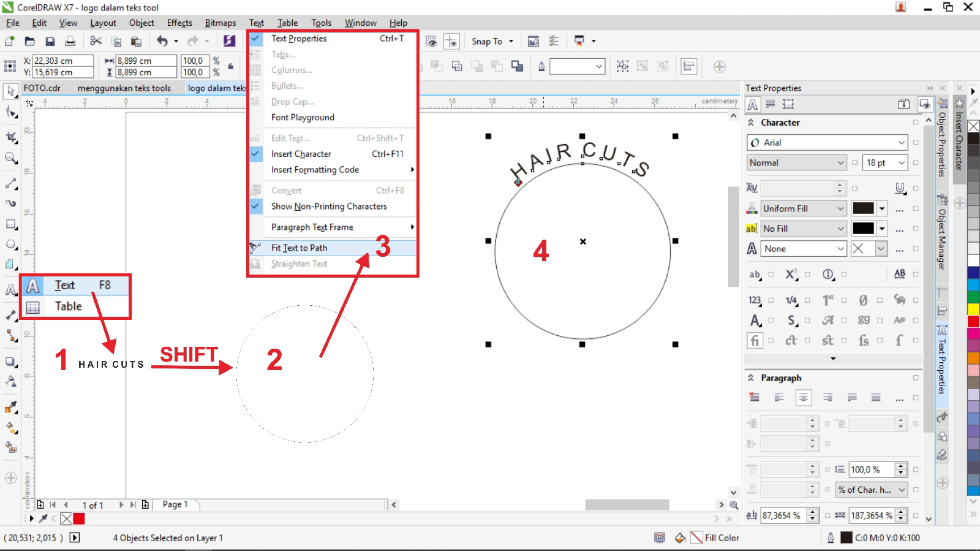The image size is (980, 551).
Task: Click the superscript X² position icon
Action: [791, 275]
